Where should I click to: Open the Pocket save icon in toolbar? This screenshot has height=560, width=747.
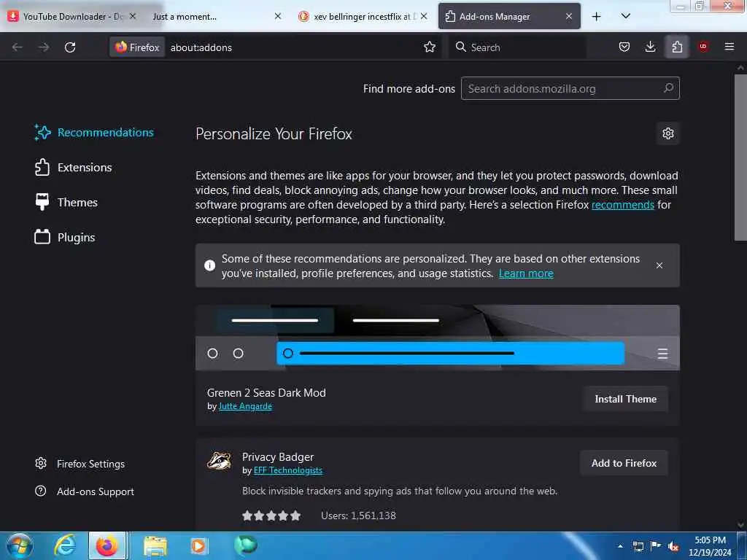tap(624, 47)
